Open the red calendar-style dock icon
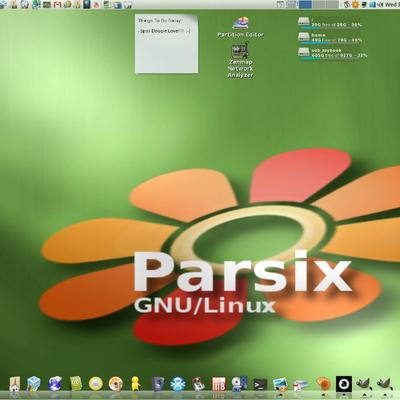Viewport: 400px width, 400px height. point(219,384)
